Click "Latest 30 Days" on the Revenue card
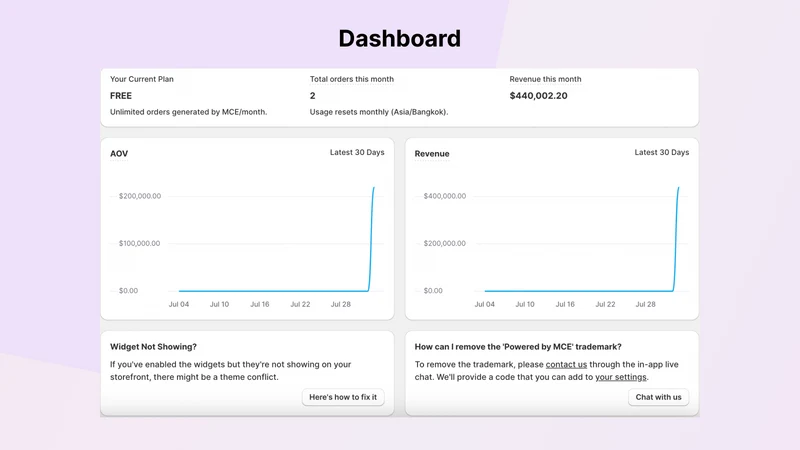This screenshot has height=450, width=800. pos(661,152)
